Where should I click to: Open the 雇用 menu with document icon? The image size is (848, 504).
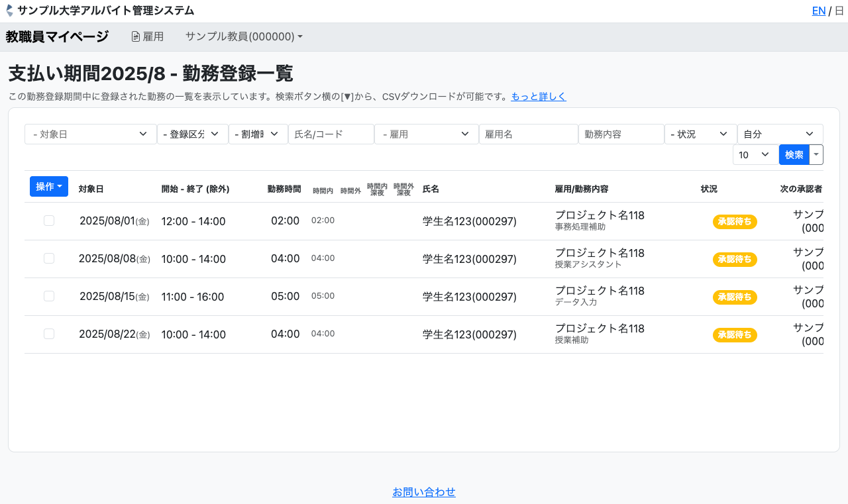pyautogui.click(x=147, y=36)
